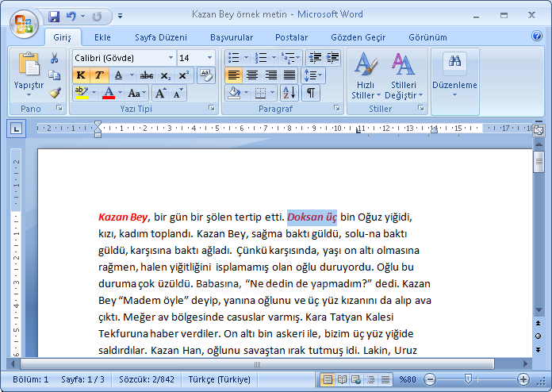Clear formatting from selection
The width and height of the screenshot is (552, 392).
click(x=206, y=75)
